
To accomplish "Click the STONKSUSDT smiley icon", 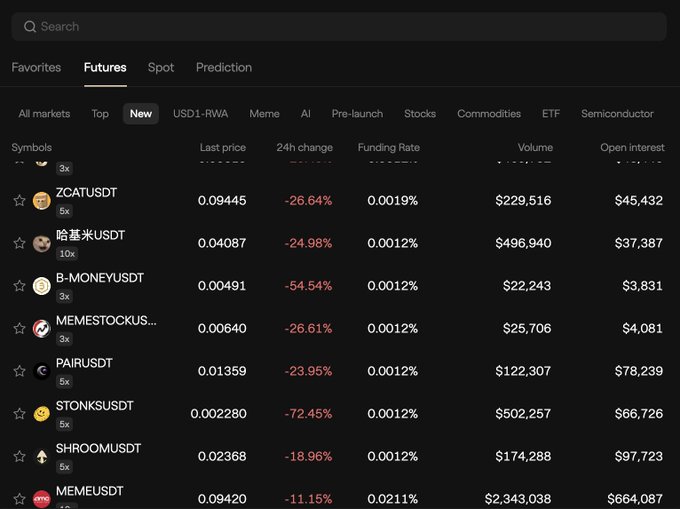I will pos(42,414).
